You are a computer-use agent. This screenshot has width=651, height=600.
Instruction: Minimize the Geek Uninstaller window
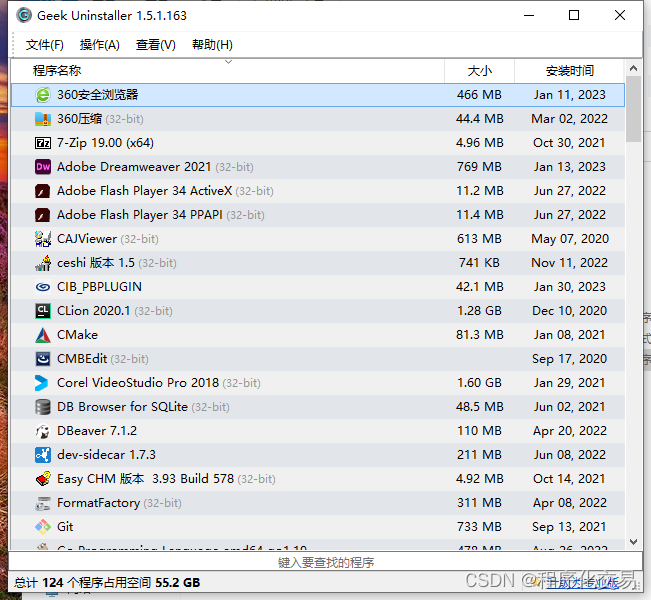529,16
